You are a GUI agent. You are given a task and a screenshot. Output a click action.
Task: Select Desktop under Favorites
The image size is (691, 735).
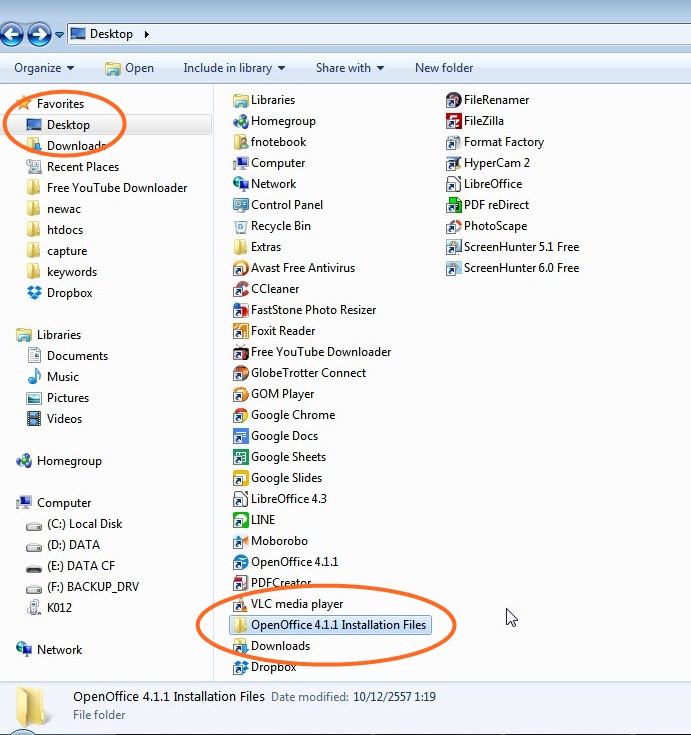58,125
